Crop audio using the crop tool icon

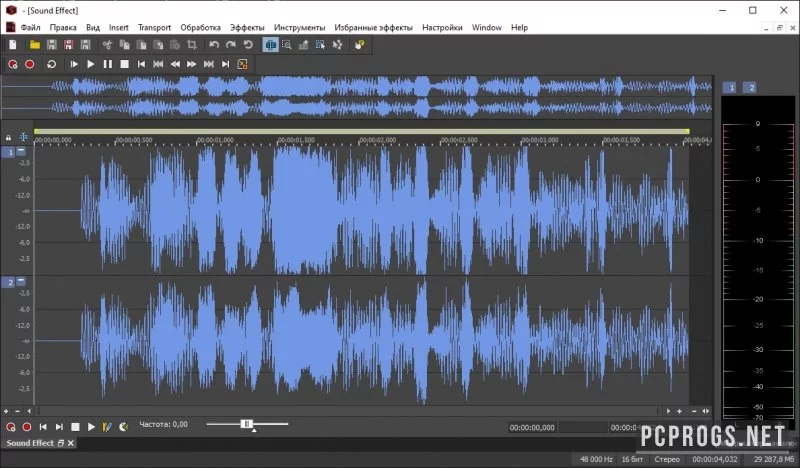click(x=192, y=45)
